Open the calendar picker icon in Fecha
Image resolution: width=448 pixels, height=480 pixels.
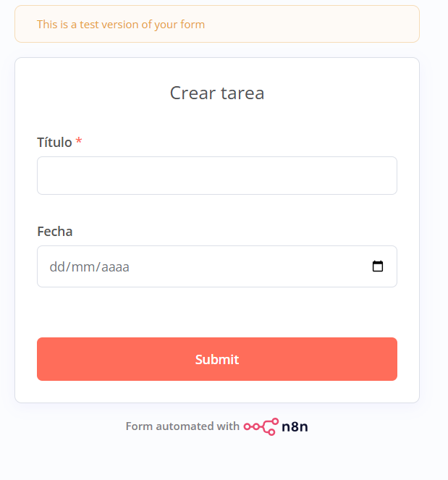click(x=377, y=266)
